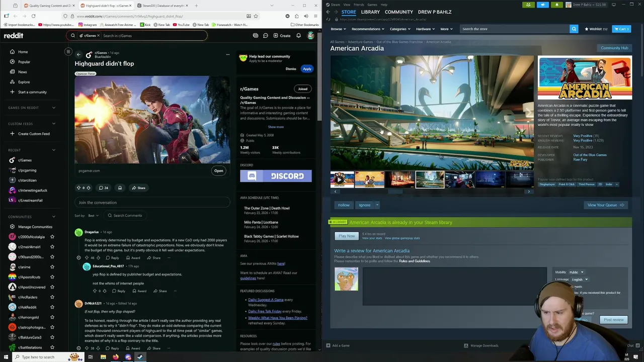Screen dimensions: 644x362
Task: Open Rules and Guidelines link
Action: coord(415,261)
